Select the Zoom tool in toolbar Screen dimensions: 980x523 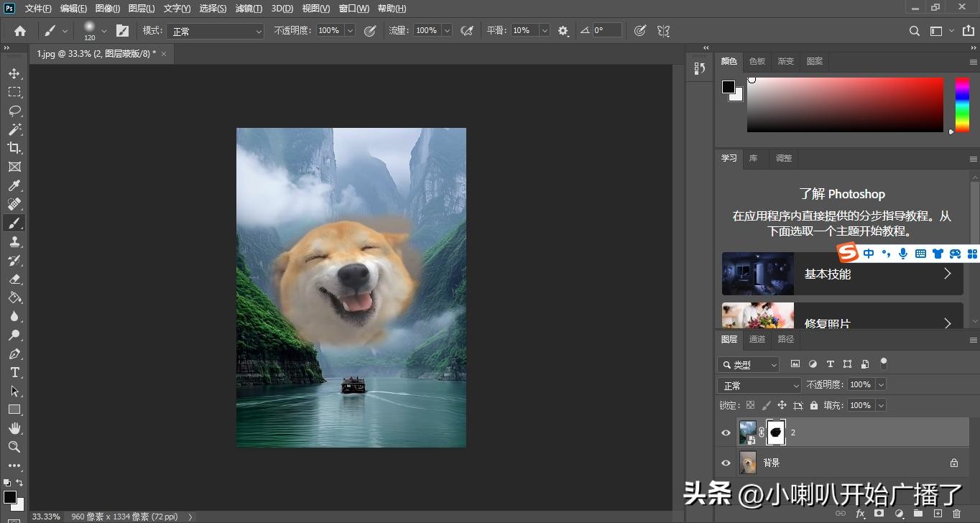click(x=14, y=447)
